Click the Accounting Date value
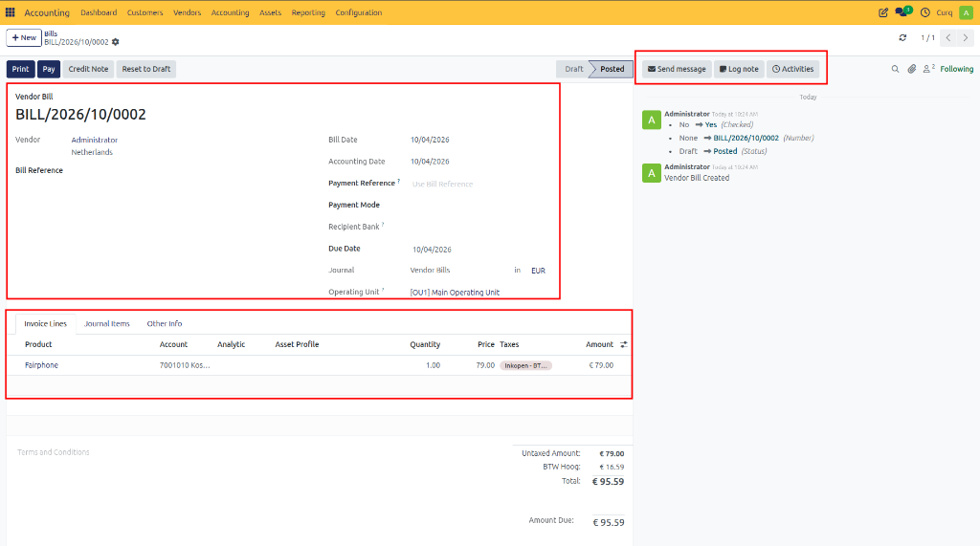980x546 pixels. pyautogui.click(x=430, y=162)
